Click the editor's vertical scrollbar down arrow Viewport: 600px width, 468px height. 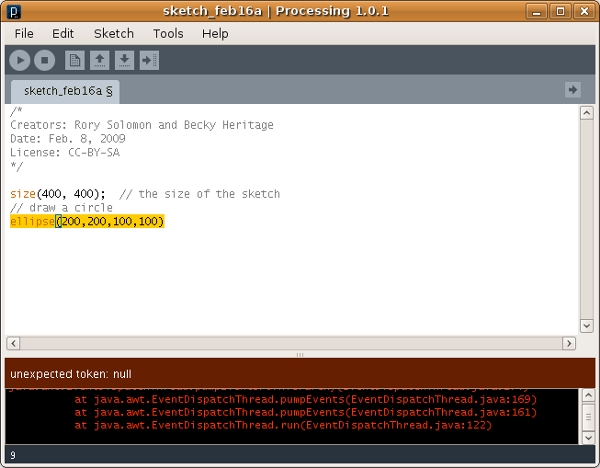[587, 326]
